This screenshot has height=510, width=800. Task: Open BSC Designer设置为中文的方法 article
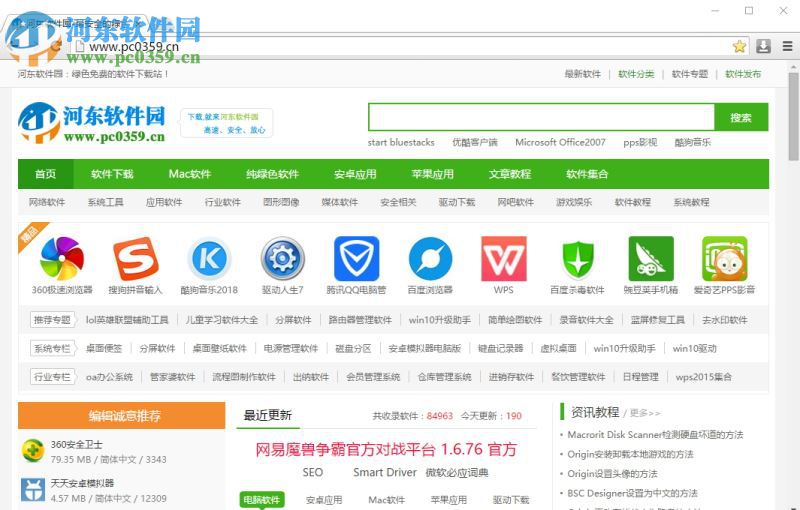coord(632,493)
